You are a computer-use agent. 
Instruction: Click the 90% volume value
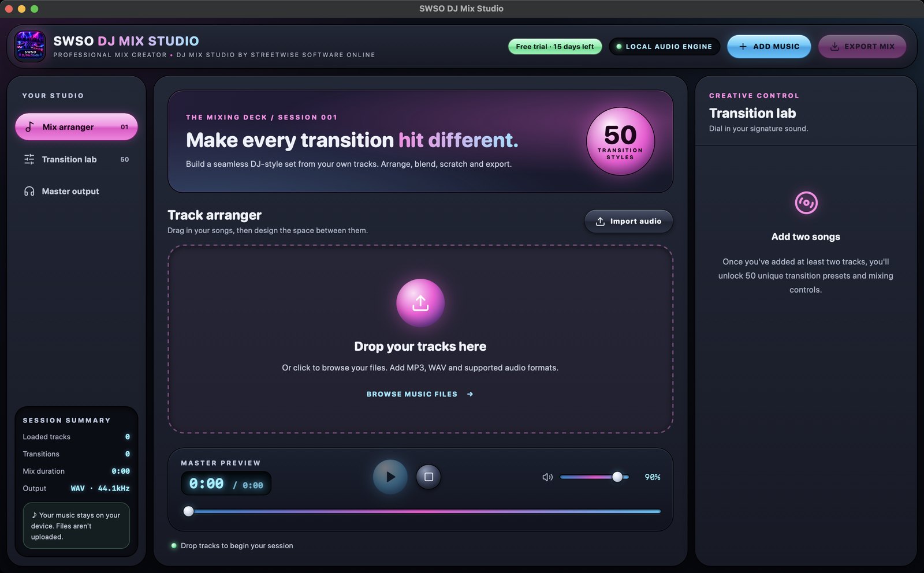click(653, 477)
